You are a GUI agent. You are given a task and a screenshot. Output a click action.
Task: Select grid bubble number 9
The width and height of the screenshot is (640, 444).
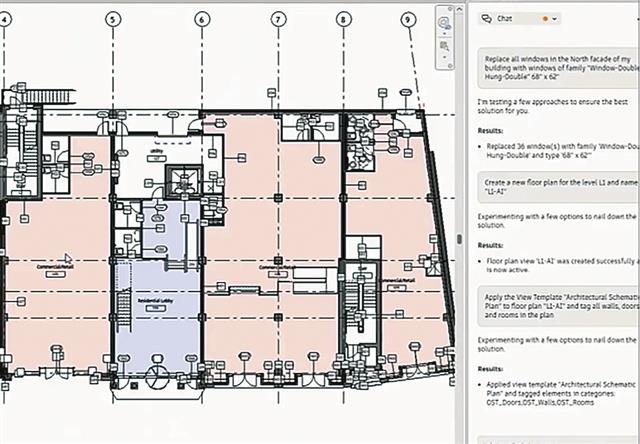point(408,19)
